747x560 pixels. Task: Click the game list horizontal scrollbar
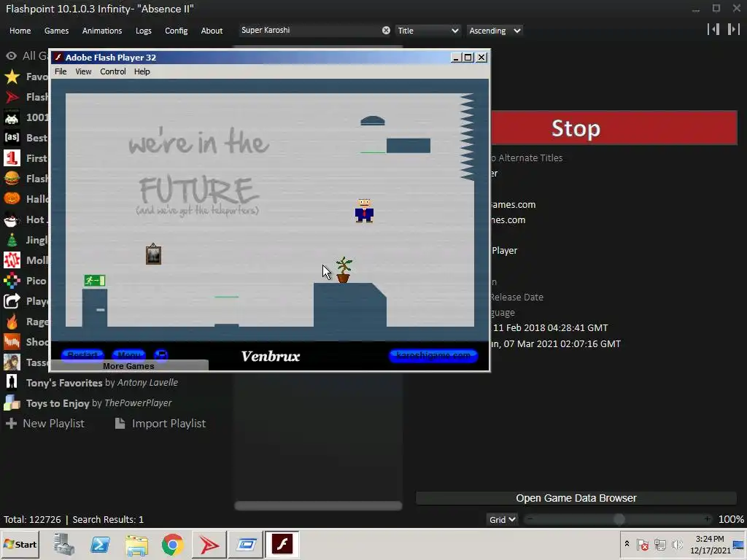(318, 506)
